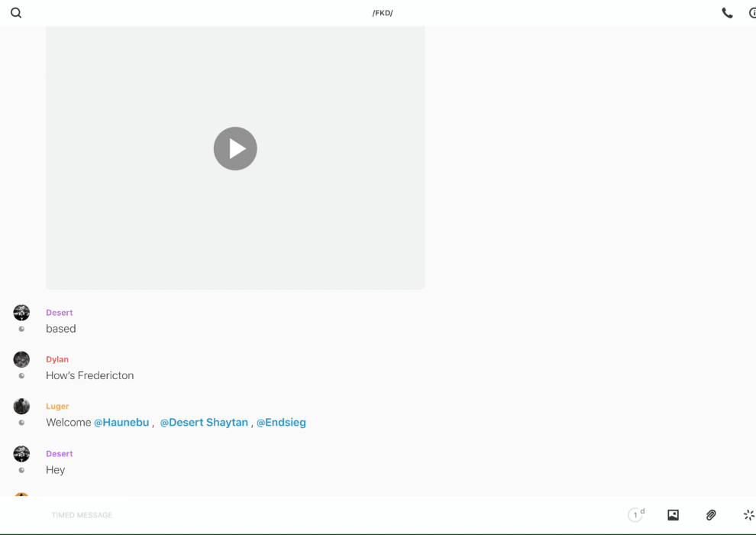
Task: Click the picture upload icon
Action: tap(673, 515)
